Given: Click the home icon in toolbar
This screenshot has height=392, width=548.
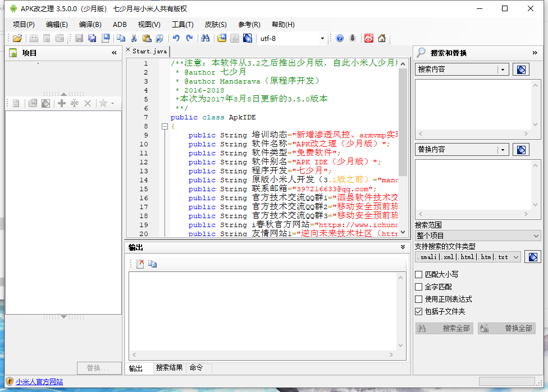Looking at the screenshot, I should [x=382, y=38].
